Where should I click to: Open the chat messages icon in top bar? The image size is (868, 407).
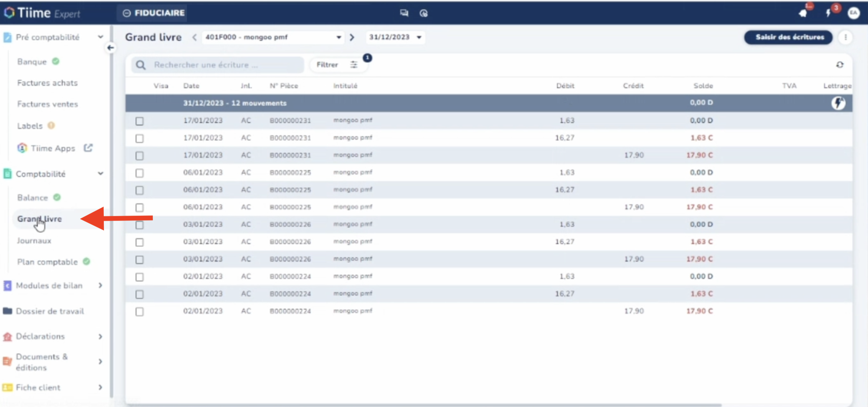pyautogui.click(x=404, y=13)
